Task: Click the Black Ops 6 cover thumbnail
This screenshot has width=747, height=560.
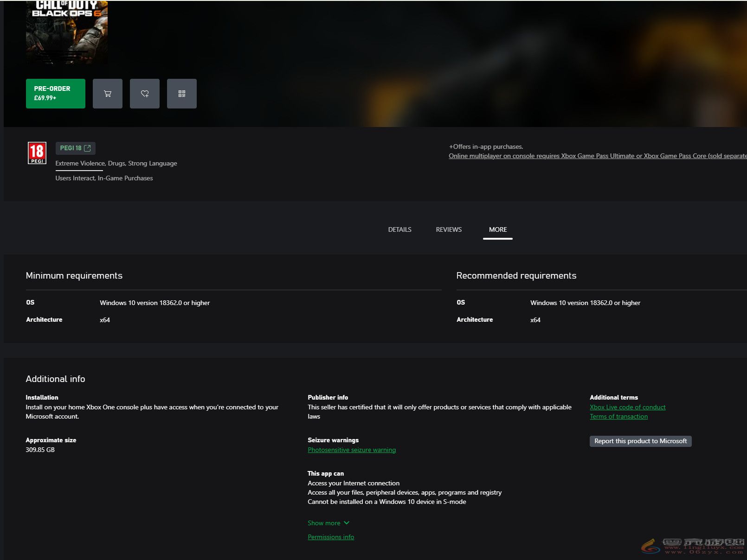Action: point(66,32)
